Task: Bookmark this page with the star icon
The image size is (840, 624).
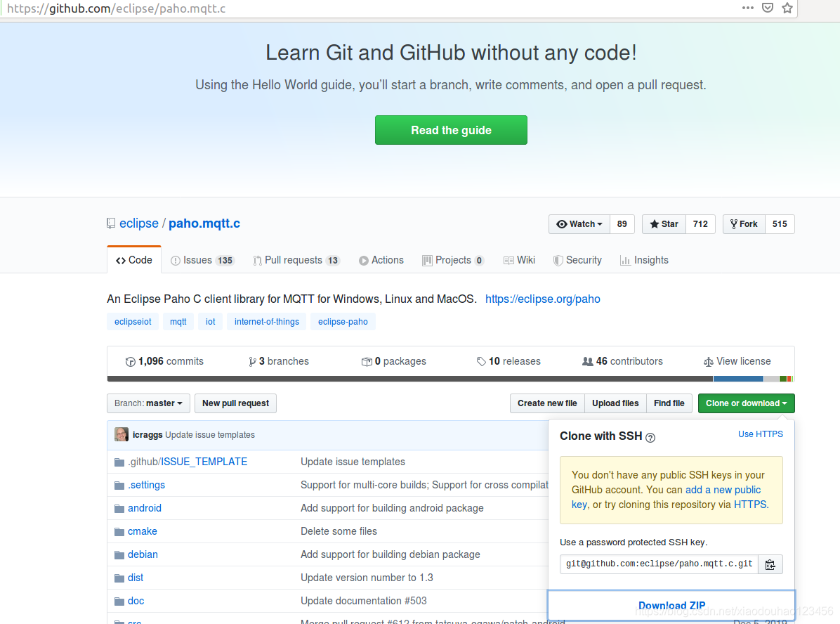Action: [x=787, y=8]
